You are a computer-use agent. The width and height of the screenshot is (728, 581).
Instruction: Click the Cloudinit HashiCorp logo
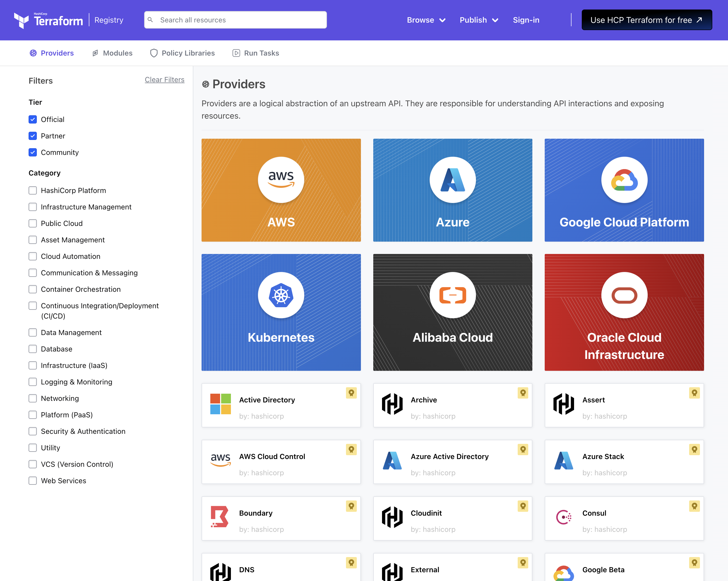[392, 517]
